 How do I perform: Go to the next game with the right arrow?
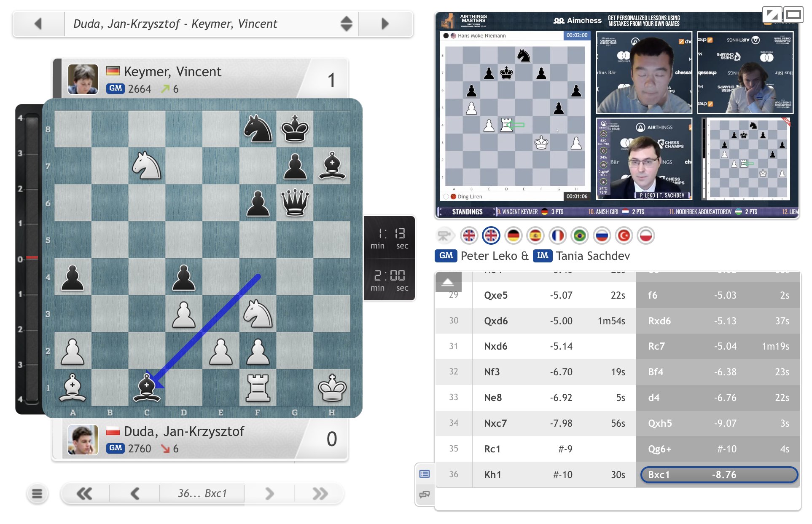tap(384, 24)
